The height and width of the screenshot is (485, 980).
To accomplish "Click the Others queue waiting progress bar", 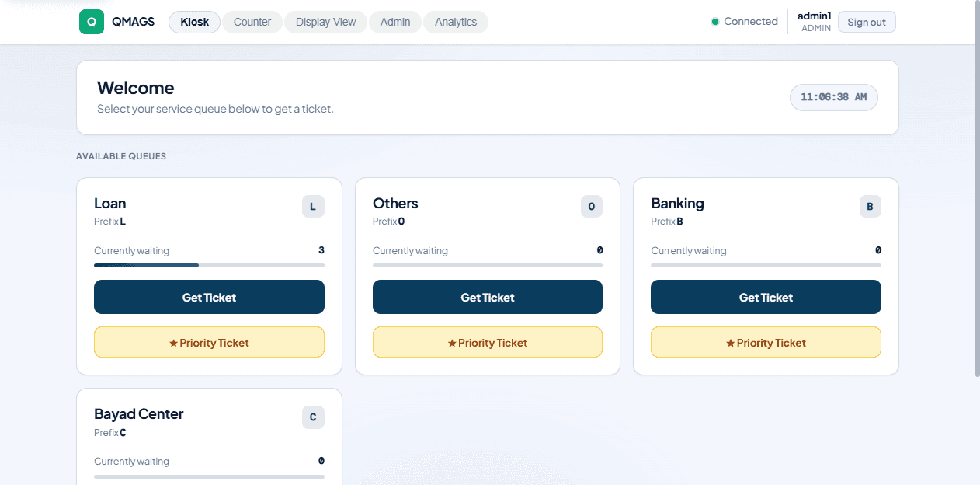I will click(x=488, y=265).
